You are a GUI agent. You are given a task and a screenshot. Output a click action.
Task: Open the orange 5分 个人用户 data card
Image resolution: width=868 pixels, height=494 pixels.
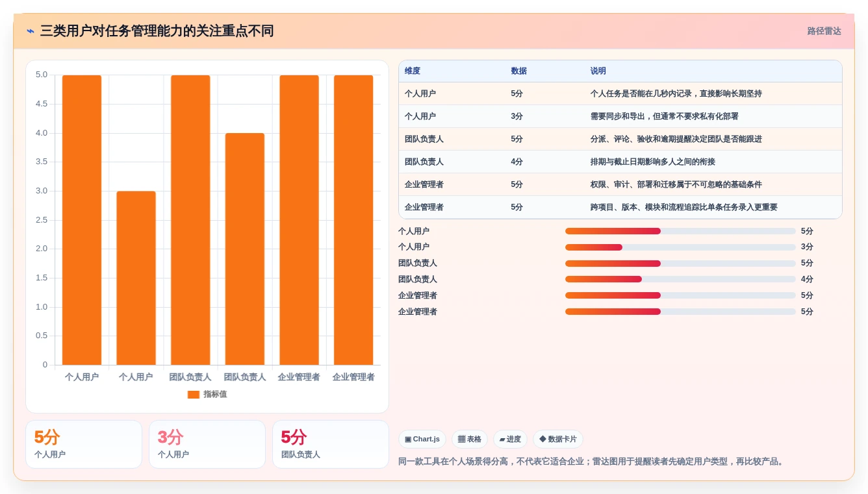tap(84, 444)
